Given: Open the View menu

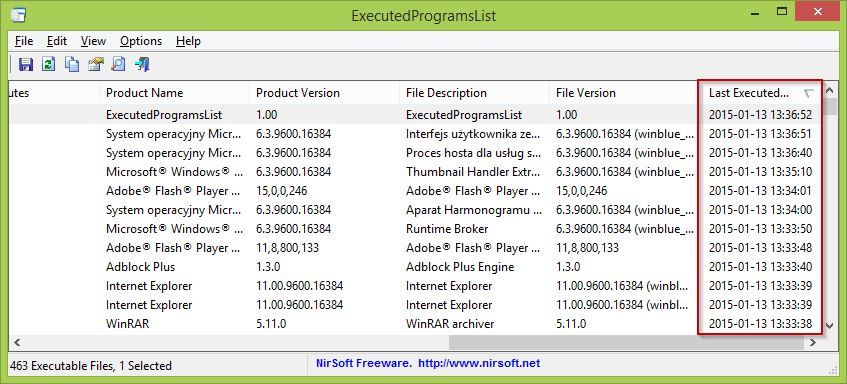Looking at the screenshot, I should [x=93, y=41].
